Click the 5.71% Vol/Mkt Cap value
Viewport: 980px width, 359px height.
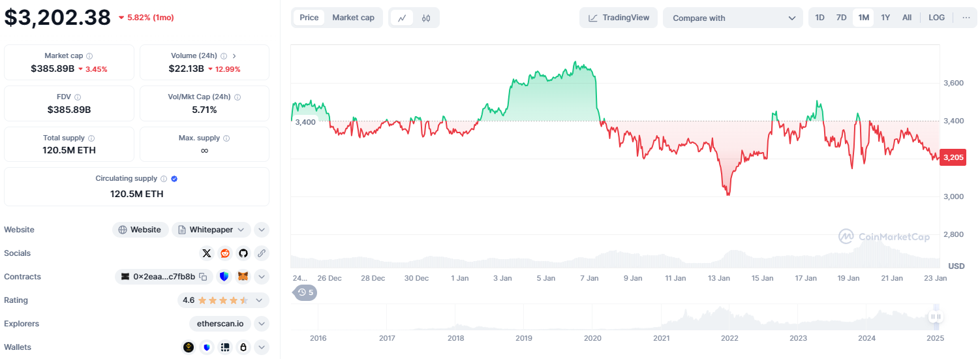click(204, 110)
